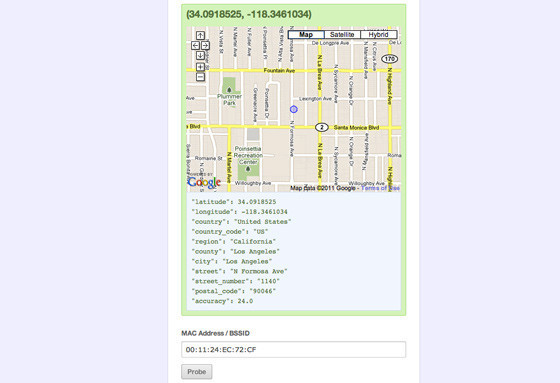Zoom out the map with minus icon
The width and height of the screenshot is (560, 383).
click(x=200, y=77)
